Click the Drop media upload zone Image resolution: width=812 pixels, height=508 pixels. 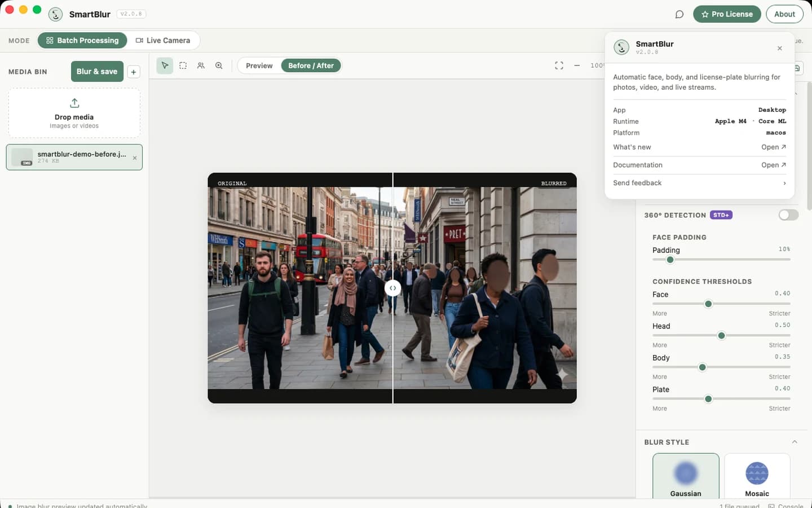[x=74, y=113]
